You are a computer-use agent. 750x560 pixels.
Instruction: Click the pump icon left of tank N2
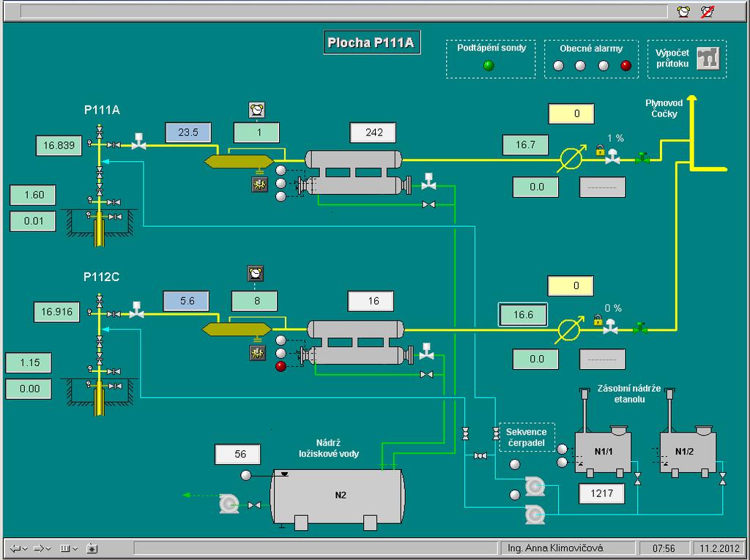(229, 504)
